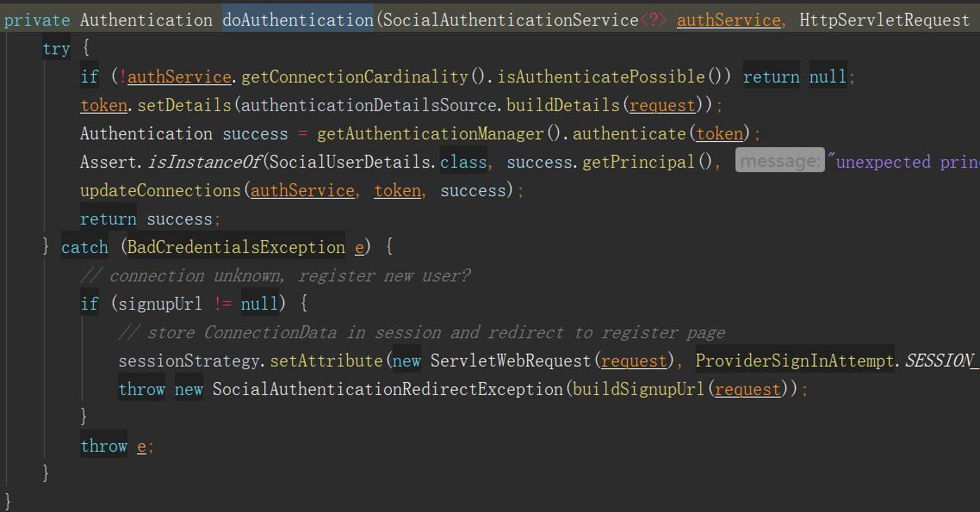This screenshot has width=980, height=512.
Task: Click the highlighted doAuthentication method name
Action: (297, 20)
